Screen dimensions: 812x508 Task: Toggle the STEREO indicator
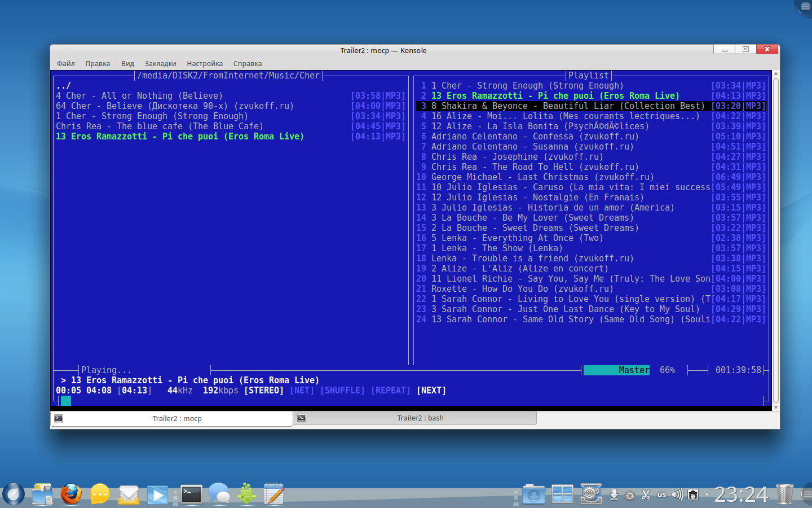(264, 391)
